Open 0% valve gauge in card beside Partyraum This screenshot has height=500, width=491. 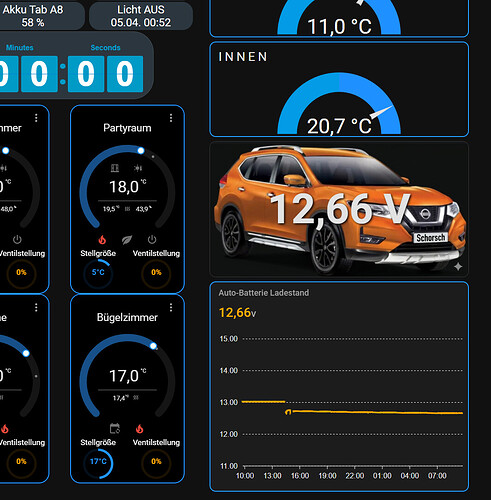21,273
